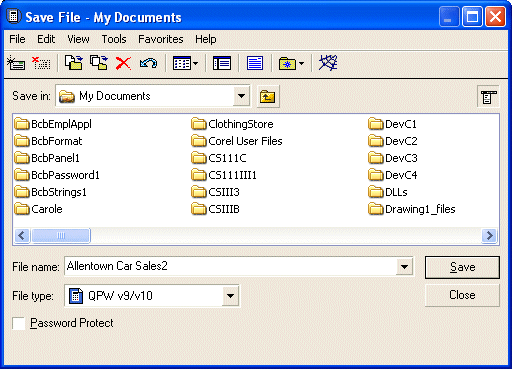Click the Close button
The width and height of the screenshot is (512, 369).
[x=462, y=295]
